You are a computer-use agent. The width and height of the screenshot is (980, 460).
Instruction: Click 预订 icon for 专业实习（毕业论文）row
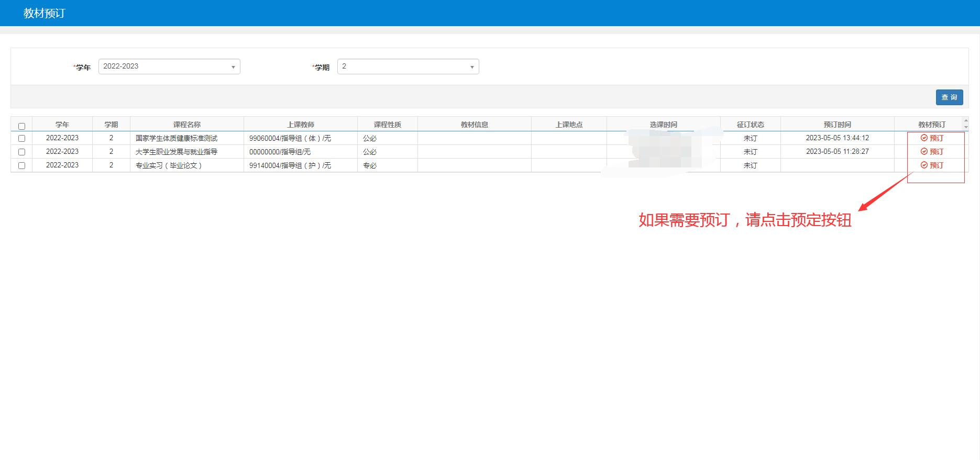coord(931,165)
